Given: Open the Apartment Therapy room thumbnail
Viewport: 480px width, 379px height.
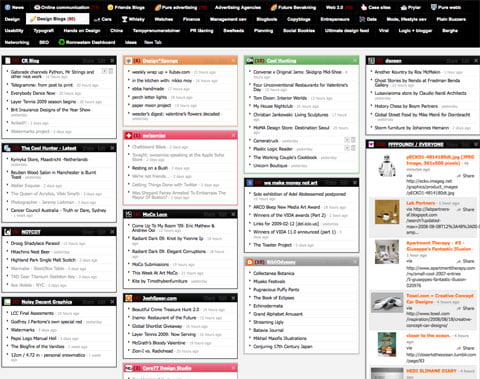Looking at the screenshot, I should 387,252.
